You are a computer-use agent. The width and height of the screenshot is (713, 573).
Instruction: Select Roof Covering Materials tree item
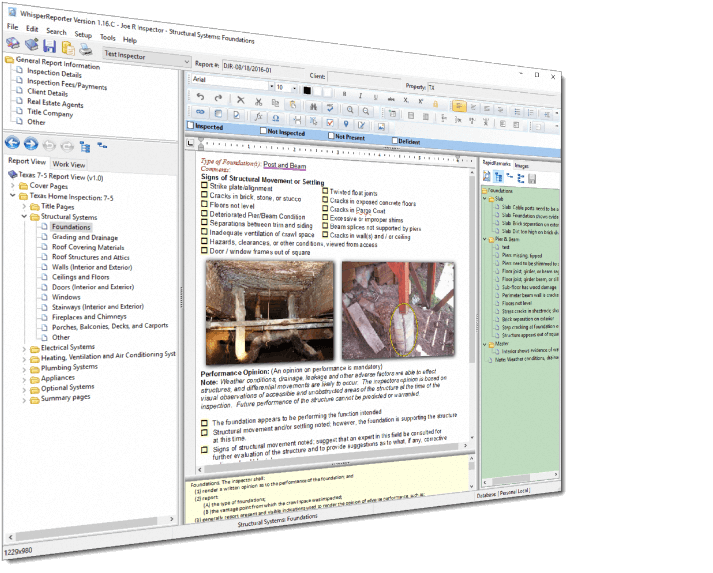point(88,247)
